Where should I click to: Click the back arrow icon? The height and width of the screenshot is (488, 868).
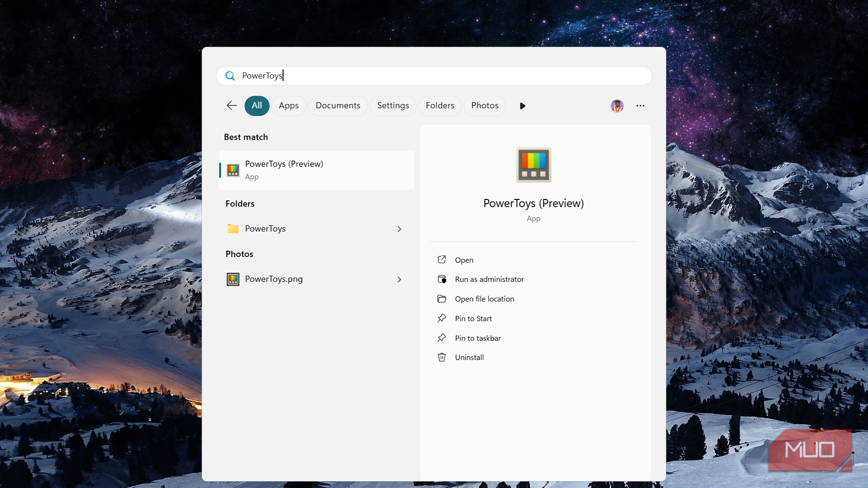tap(232, 105)
